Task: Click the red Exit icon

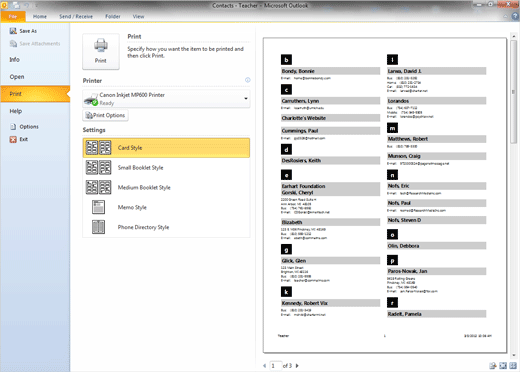Action: tap(13, 139)
